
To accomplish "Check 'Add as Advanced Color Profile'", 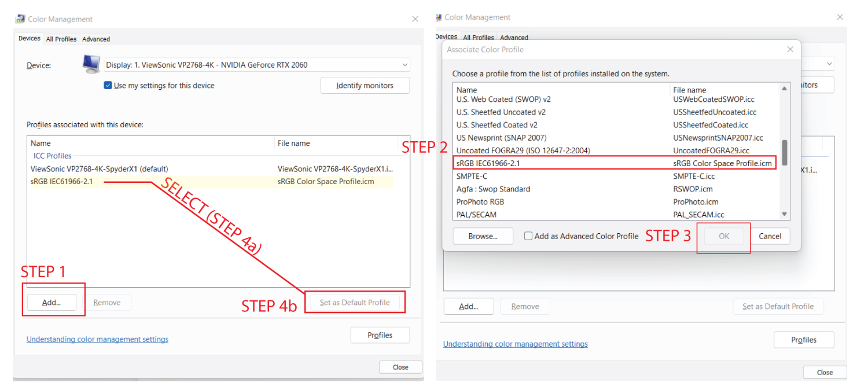I will coord(527,236).
